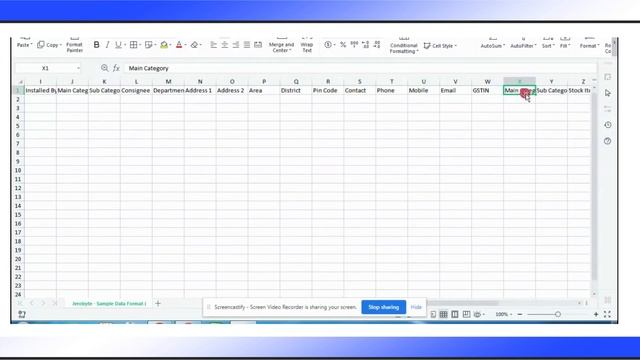Click the Name Box showing X1
The height and width of the screenshot is (360, 640).
tap(45, 68)
